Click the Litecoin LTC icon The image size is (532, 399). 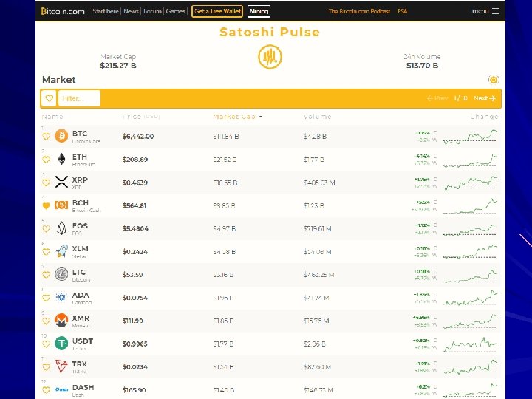tap(61, 274)
